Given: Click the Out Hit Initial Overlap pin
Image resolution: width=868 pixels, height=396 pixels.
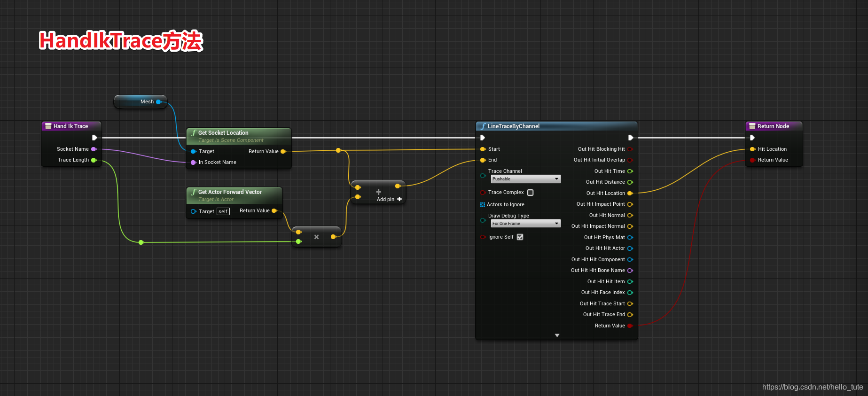Looking at the screenshot, I should pos(630,160).
